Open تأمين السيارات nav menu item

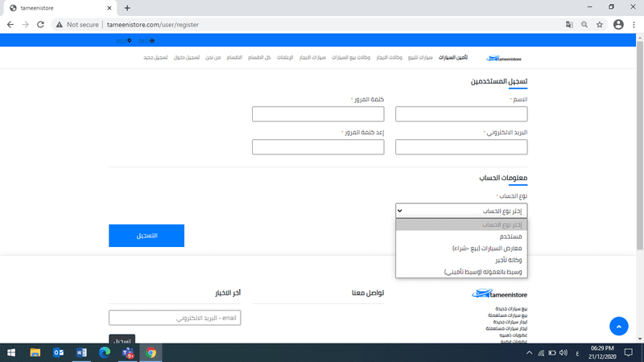(x=453, y=57)
